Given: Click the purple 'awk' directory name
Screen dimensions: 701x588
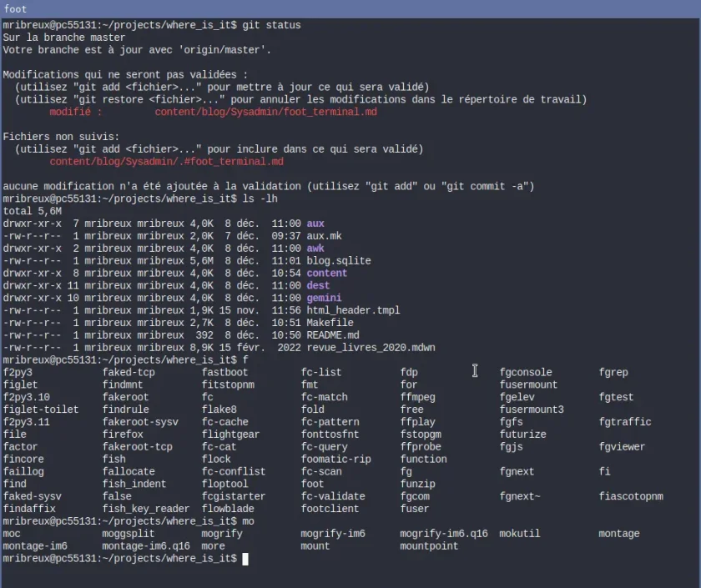Looking at the screenshot, I should 315,249.
